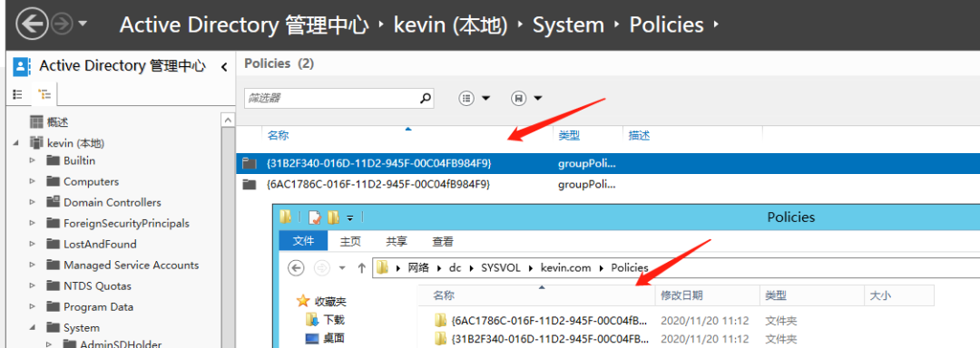Click 网络 in Explorer address bar
Viewport: 980px width, 348px height.
(x=418, y=268)
